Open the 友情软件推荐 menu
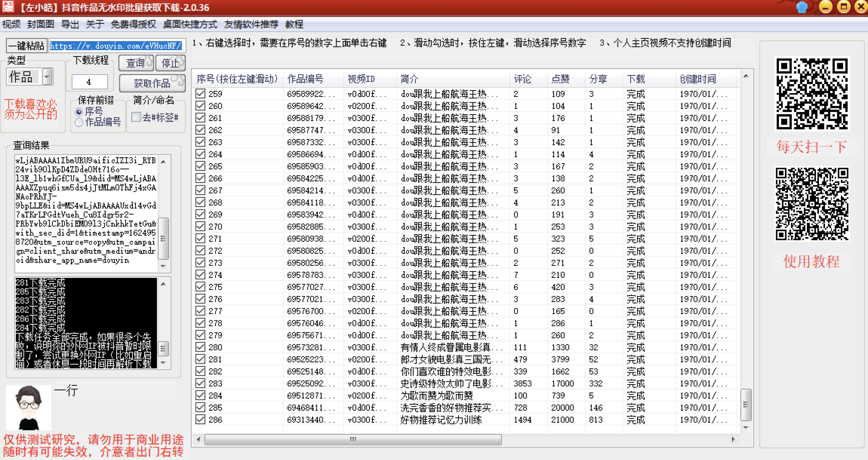 click(x=251, y=24)
